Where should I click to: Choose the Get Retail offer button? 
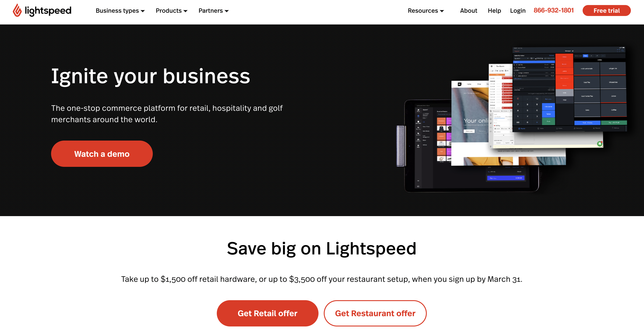267,313
